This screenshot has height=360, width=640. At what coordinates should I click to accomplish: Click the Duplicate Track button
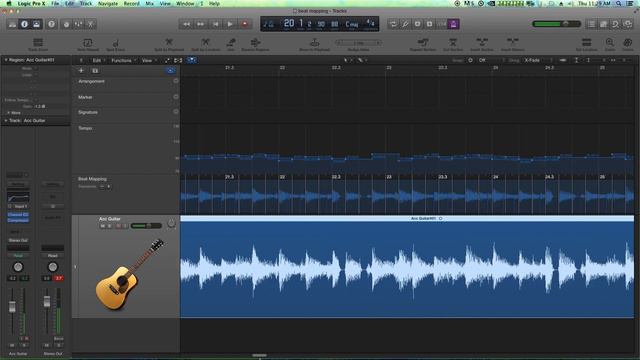point(95,71)
